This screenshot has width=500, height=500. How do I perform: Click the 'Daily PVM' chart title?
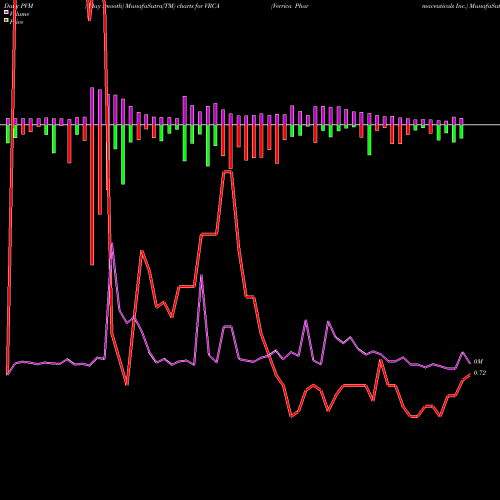coord(19,6)
